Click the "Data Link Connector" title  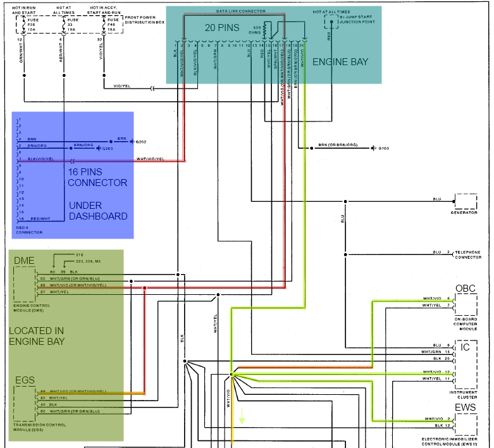pyautogui.click(x=240, y=11)
